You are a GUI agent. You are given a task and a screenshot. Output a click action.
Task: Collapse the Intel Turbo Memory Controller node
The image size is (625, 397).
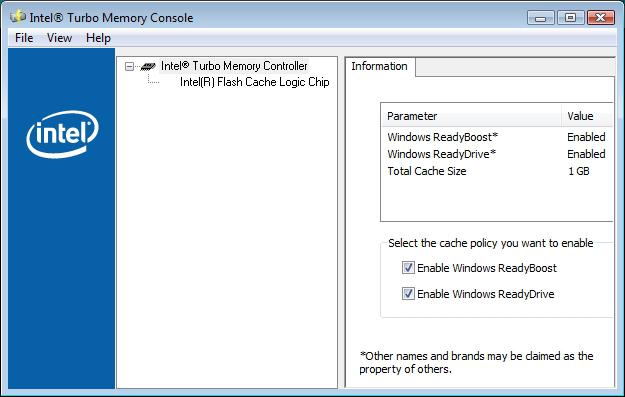click(129, 66)
